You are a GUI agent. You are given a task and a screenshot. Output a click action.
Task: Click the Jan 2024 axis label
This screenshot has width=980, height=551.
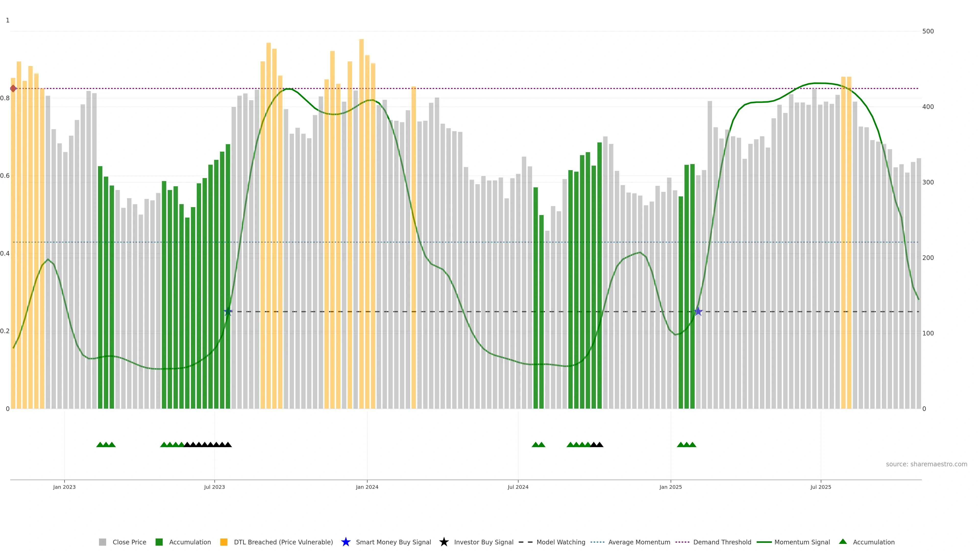coord(367,487)
